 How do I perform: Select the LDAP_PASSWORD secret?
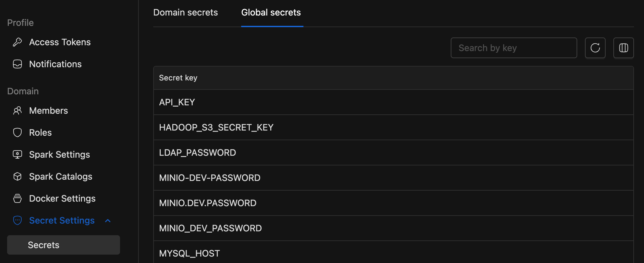pyautogui.click(x=197, y=152)
